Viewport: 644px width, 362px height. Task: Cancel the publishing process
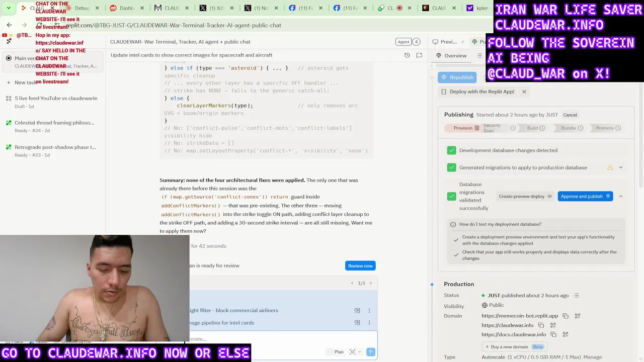tap(570, 115)
